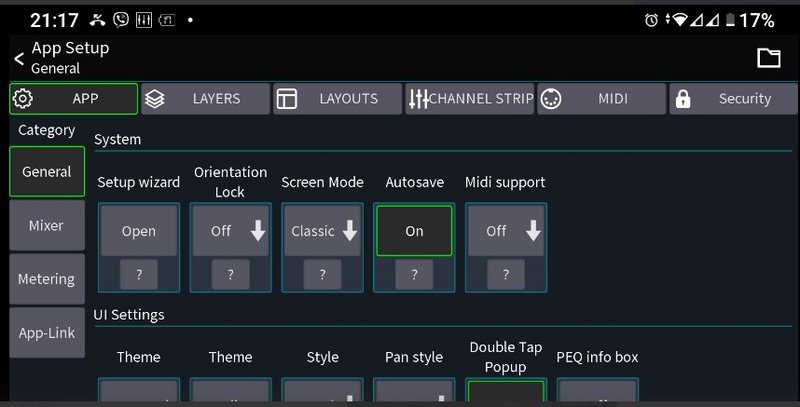The width and height of the screenshot is (800, 407).
Task: Open the Setup wizard
Action: 139,231
